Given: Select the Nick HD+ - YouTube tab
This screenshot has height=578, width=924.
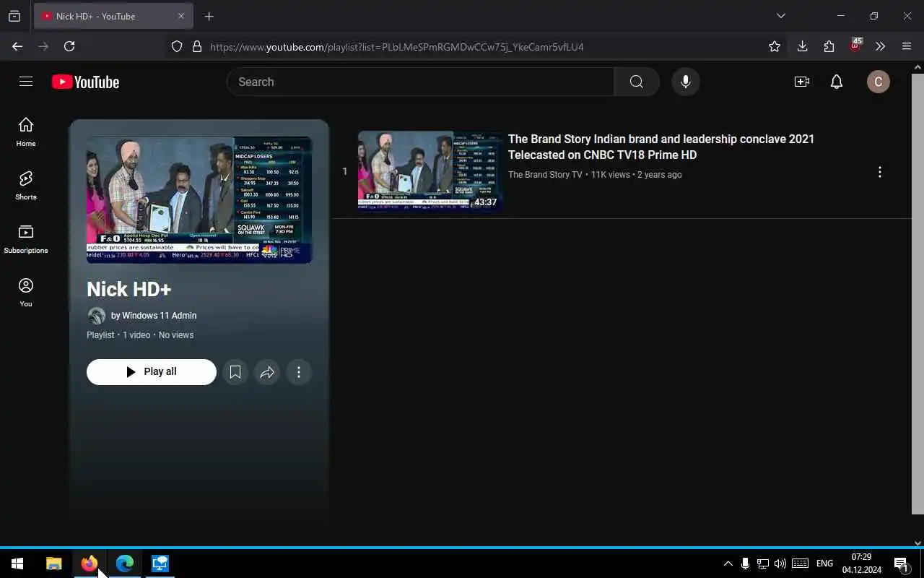Looking at the screenshot, I should coord(112,16).
